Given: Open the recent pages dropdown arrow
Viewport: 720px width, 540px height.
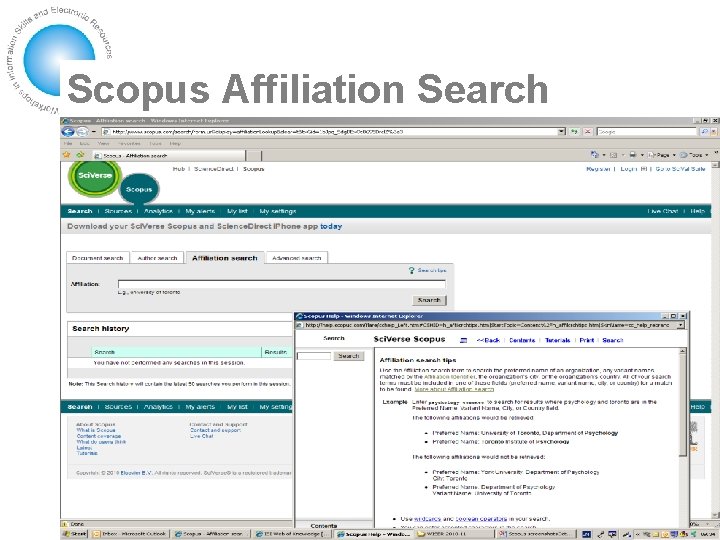Looking at the screenshot, I should tap(93, 132).
